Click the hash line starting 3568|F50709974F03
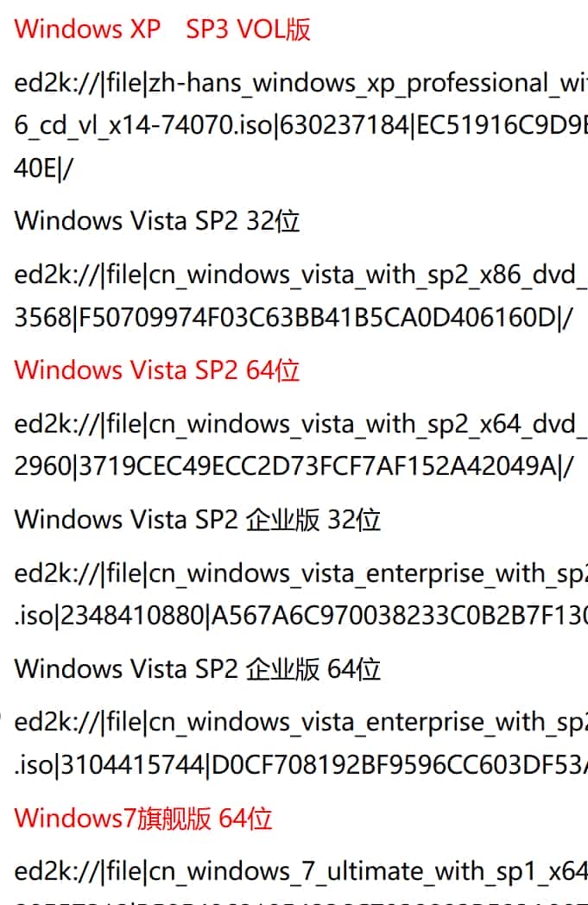This screenshot has height=905, width=588. pyautogui.click(x=294, y=318)
